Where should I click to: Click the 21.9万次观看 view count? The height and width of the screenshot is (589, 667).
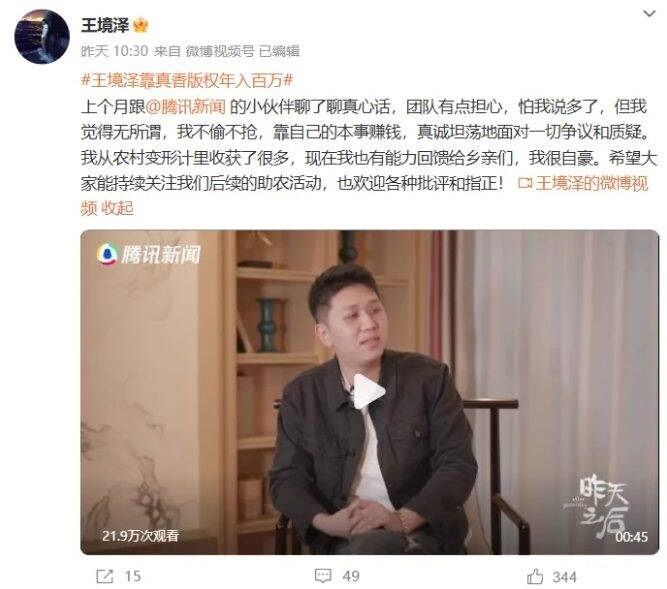click(140, 536)
